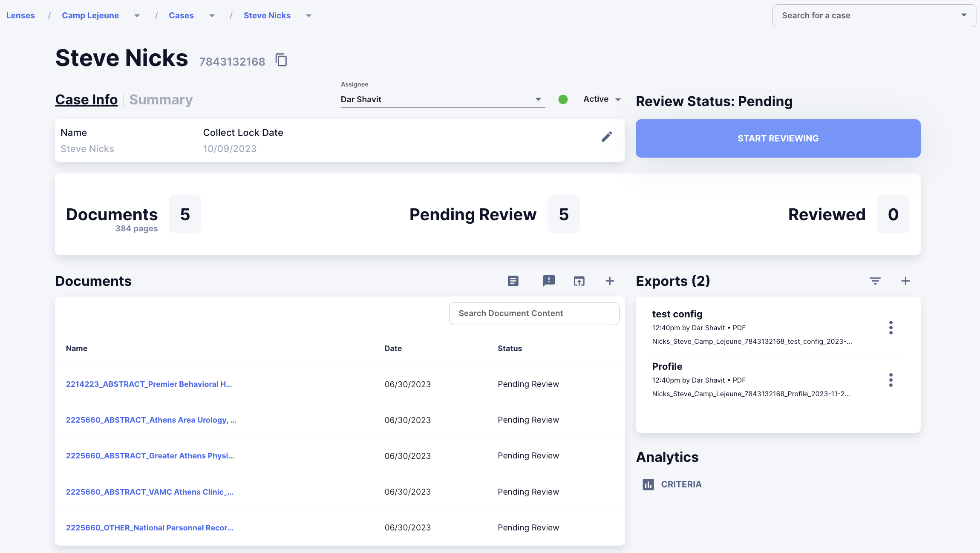Click the Pending Review count badge
The image size is (980, 553).
pyautogui.click(x=564, y=214)
